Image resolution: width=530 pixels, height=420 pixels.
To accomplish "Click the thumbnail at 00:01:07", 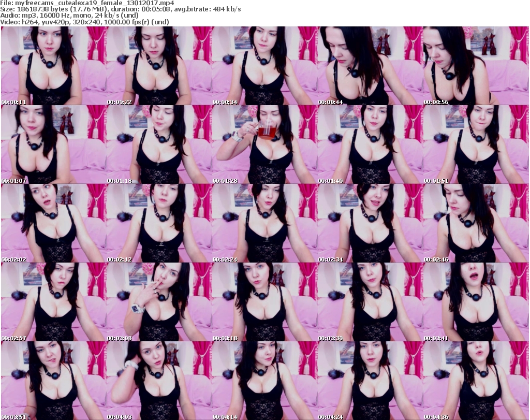I will pos(53,144).
